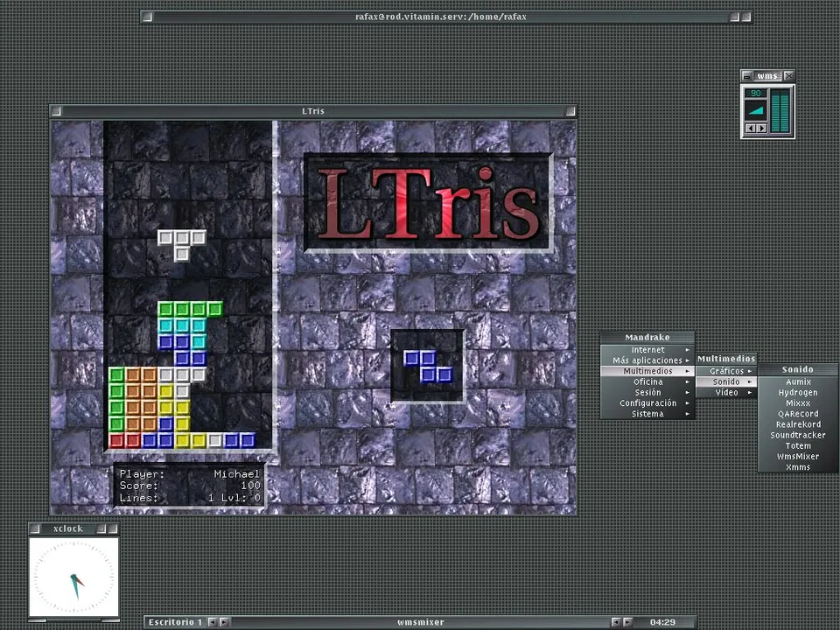The height and width of the screenshot is (630, 840).
Task: Close the xclock window
Action: (x=113, y=528)
